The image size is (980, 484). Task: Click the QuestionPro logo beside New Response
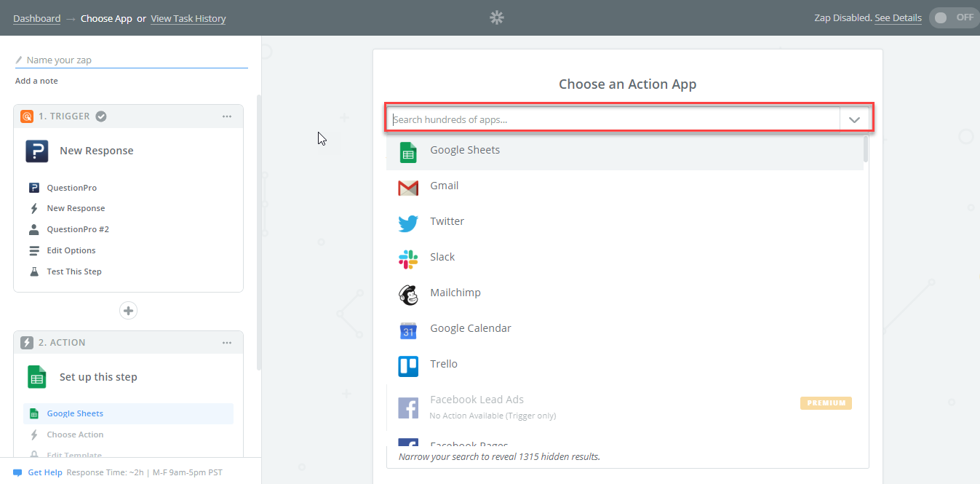(x=36, y=151)
